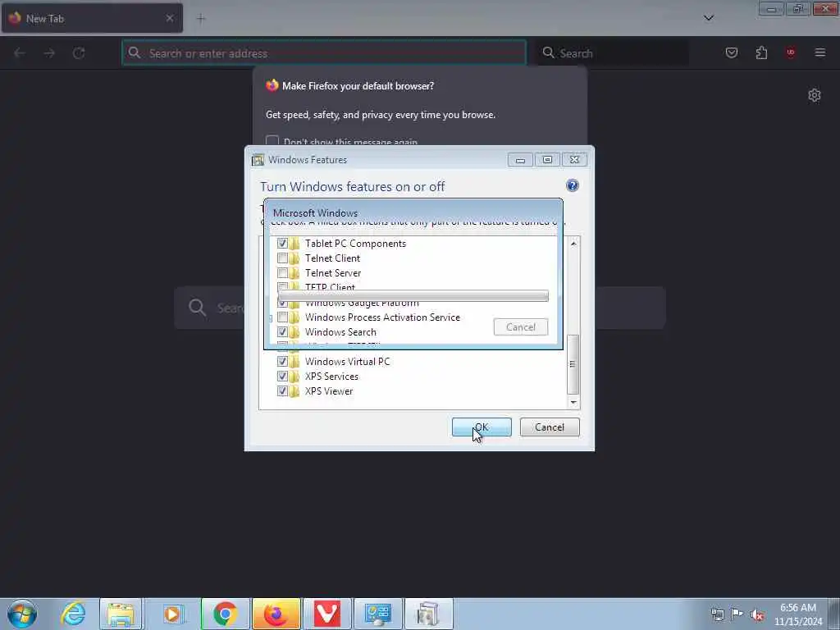
Task: Select the Windows Virtual PC text
Action: [x=348, y=362]
